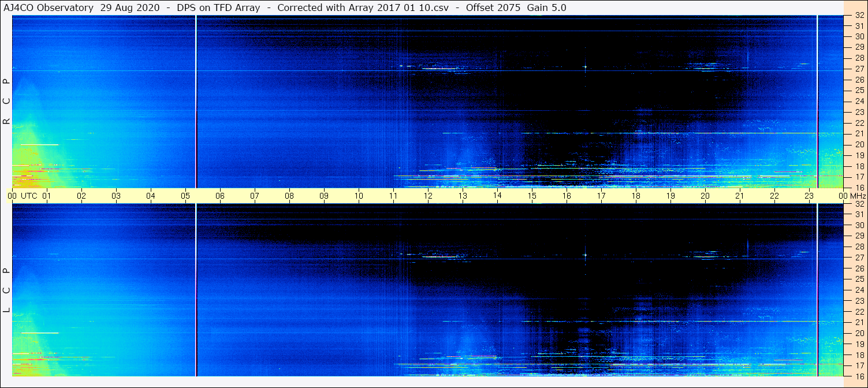Screen dimensions: 868x388
Task: Click the vertical marker line after 23 UTC in RCP
Action: click(818, 102)
